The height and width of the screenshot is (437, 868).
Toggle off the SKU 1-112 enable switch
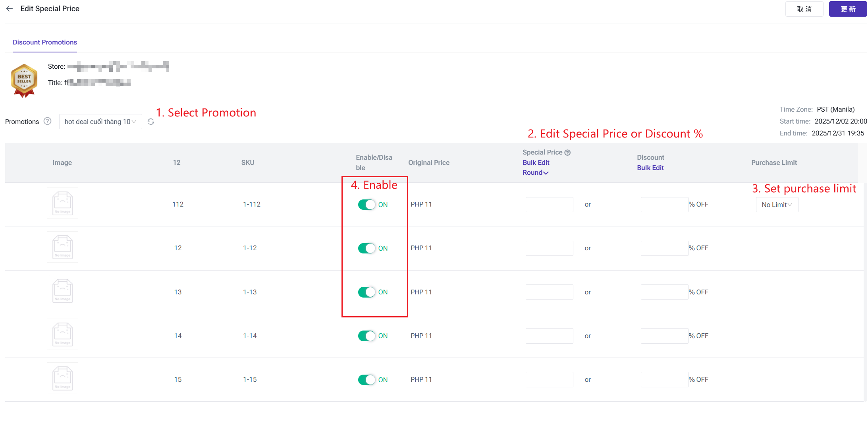click(x=366, y=205)
